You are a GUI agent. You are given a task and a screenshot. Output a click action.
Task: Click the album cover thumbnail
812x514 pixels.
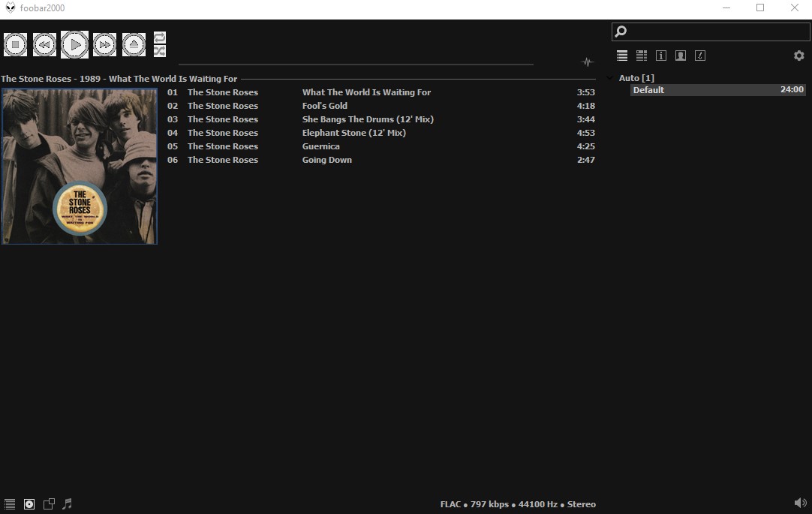(80, 166)
